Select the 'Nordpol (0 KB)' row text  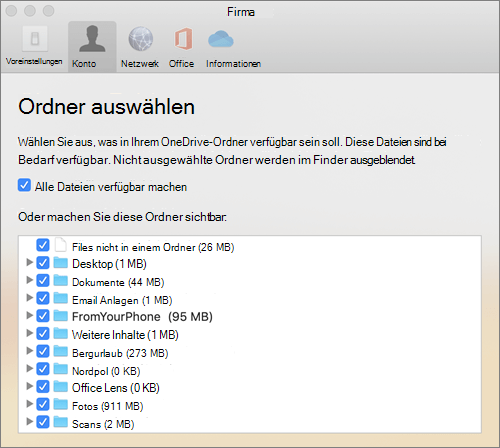coord(106,371)
